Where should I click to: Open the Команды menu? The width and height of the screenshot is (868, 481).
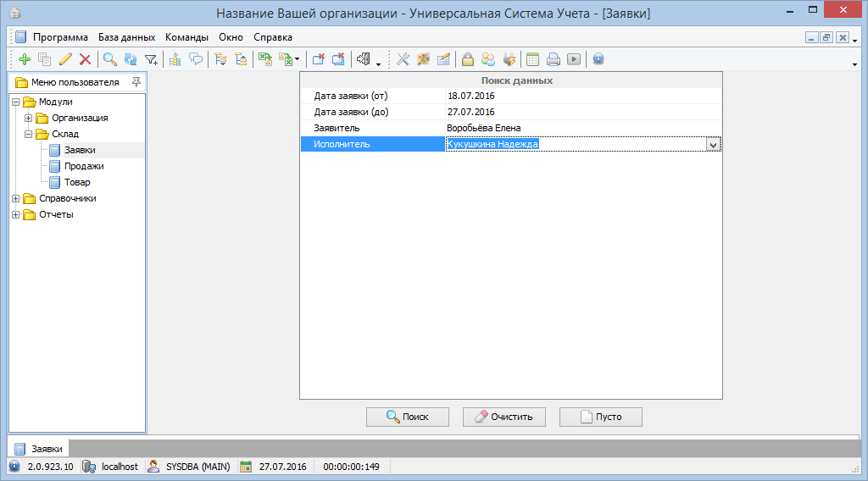pyautogui.click(x=186, y=37)
